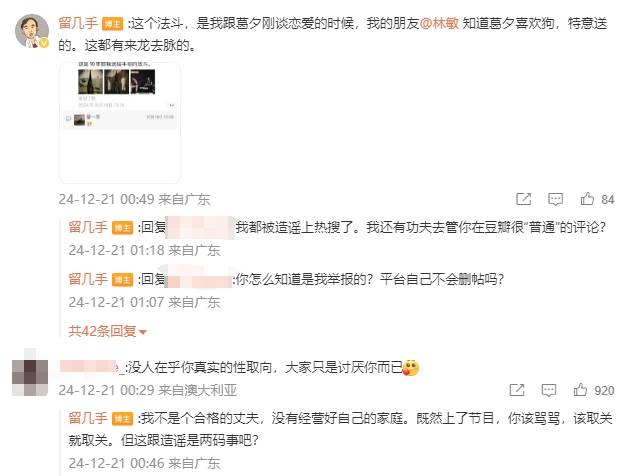Open reply icon on the 84-likes comment
Viewport: 629px width, 476px height.
[x=555, y=199]
